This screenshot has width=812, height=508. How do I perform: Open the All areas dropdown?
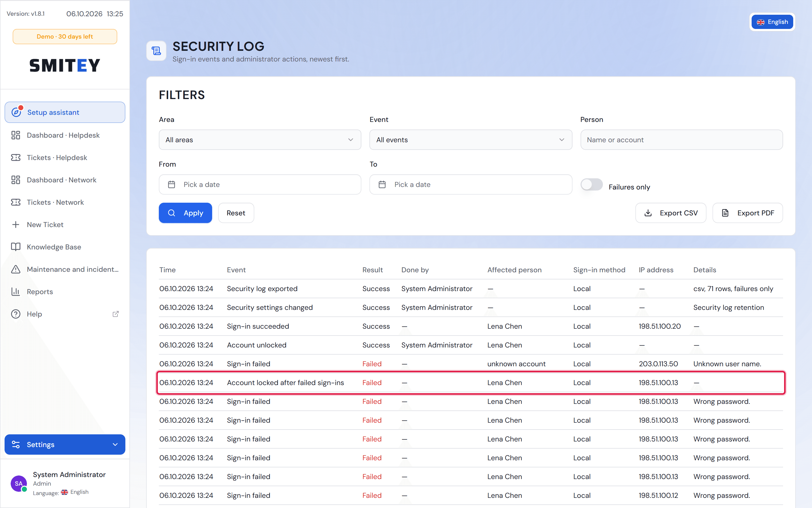pyautogui.click(x=260, y=140)
